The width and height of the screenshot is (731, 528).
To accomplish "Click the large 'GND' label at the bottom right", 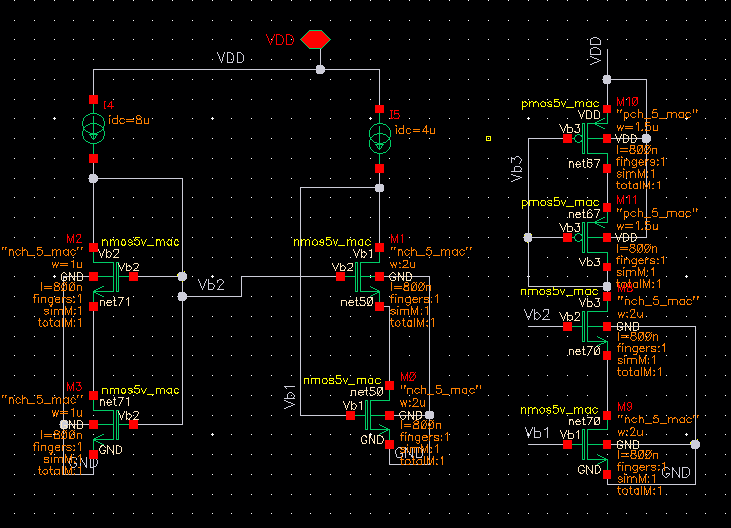I will coord(676,473).
